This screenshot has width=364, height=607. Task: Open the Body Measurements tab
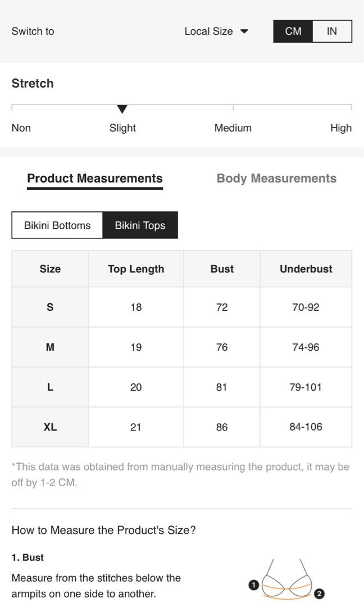point(276,179)
